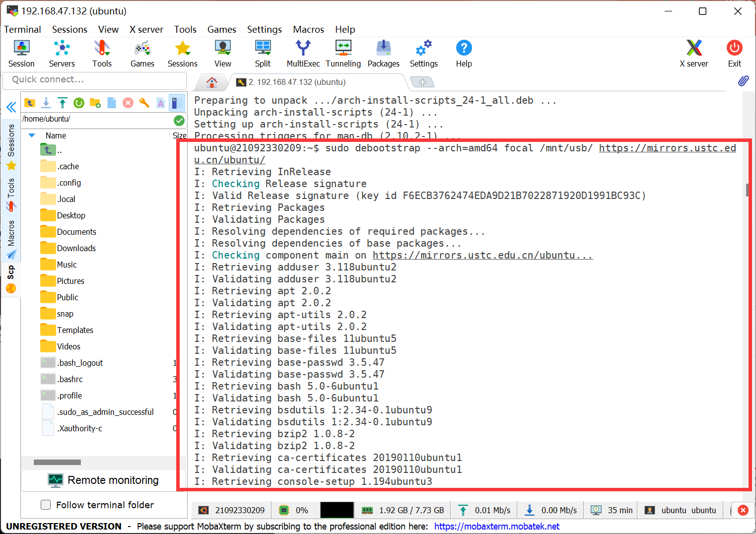This screenshot has height=534, width=756.
Task: Click the paperclip attach icon
Action: pos(743,81)
